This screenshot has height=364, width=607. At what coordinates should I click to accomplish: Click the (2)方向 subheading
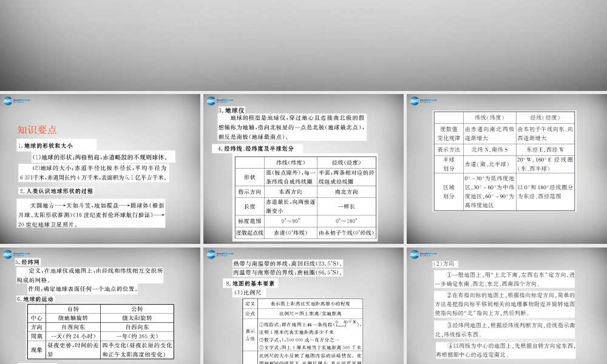pyautogui.click(x=444, y=263)
